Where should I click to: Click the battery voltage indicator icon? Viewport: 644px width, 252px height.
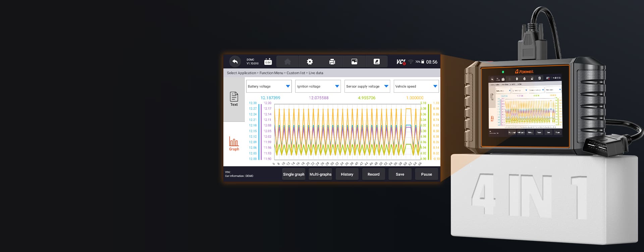coord(268,61)
